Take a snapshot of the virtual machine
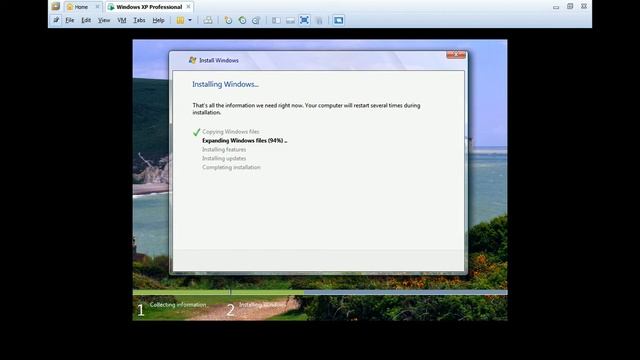 tap(228, 20)
